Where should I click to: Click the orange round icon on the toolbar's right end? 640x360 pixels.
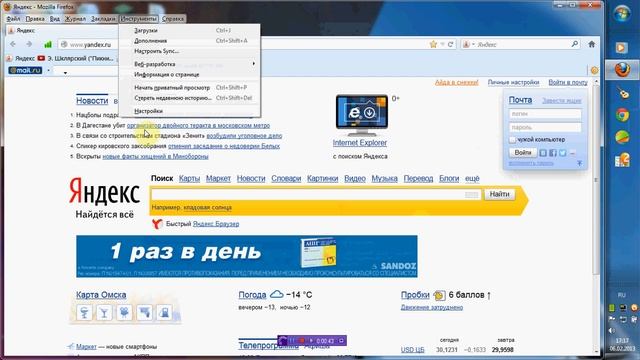(594, 70)
